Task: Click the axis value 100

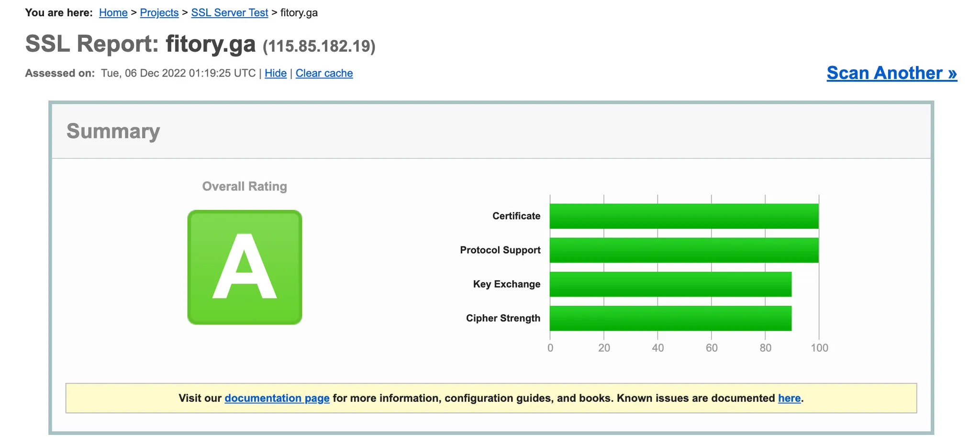Action: pos(819,348)
